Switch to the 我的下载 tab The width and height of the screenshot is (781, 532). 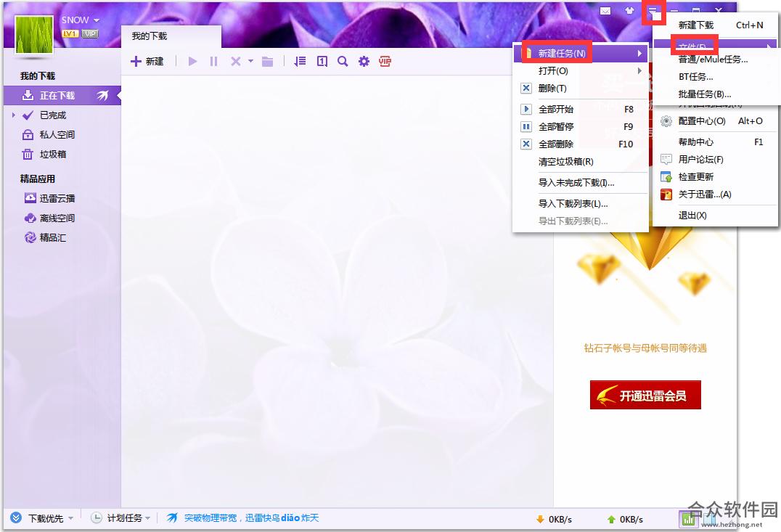(x=171, y=36)
